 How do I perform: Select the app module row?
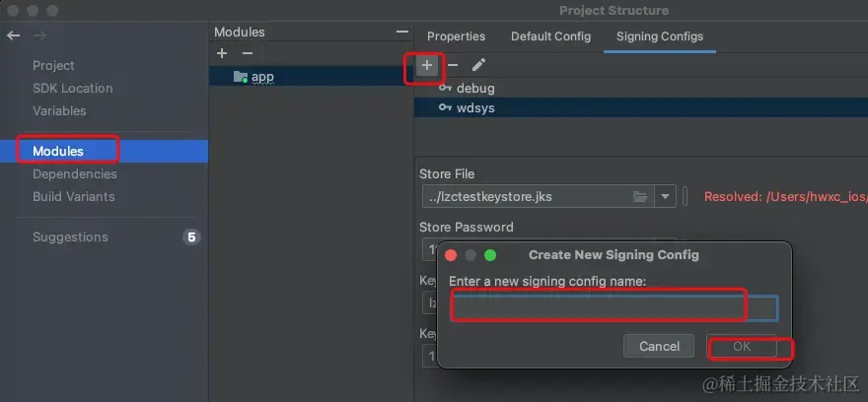(x=311, y=76)
